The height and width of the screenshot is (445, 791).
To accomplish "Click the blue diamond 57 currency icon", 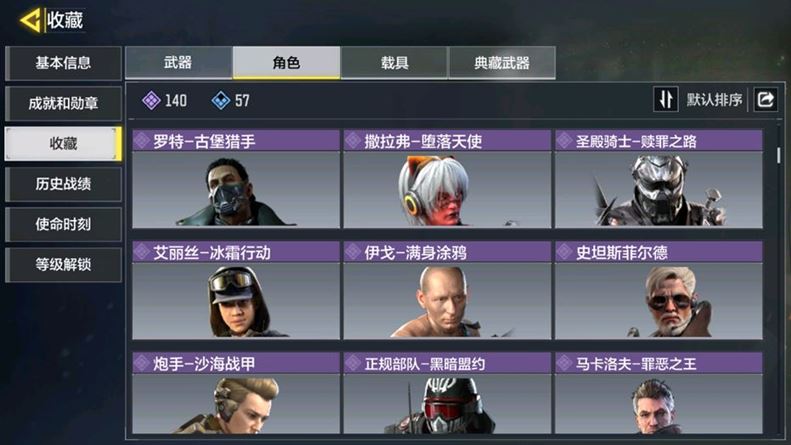I will click(x=220, y=100).
